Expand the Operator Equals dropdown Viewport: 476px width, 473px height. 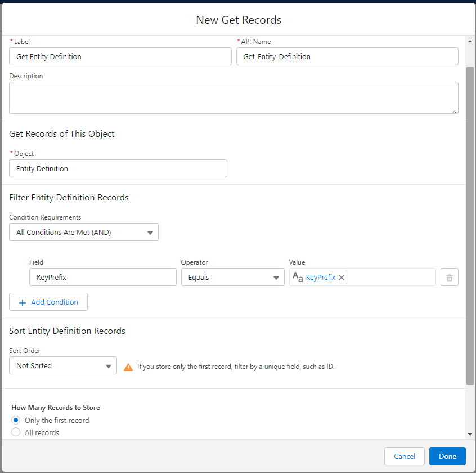coord(232,277)
